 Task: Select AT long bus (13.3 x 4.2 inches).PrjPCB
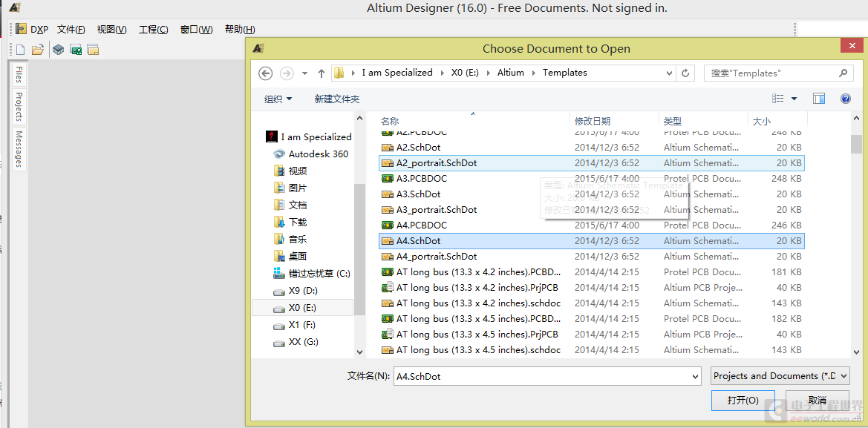pos(591,288)
